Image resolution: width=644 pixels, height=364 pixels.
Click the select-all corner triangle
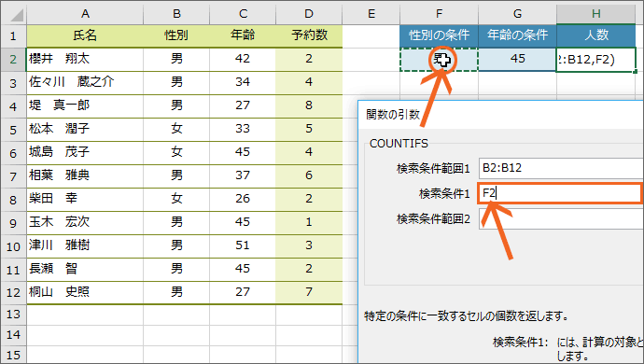pyautogui.click(x=17, y=14)
